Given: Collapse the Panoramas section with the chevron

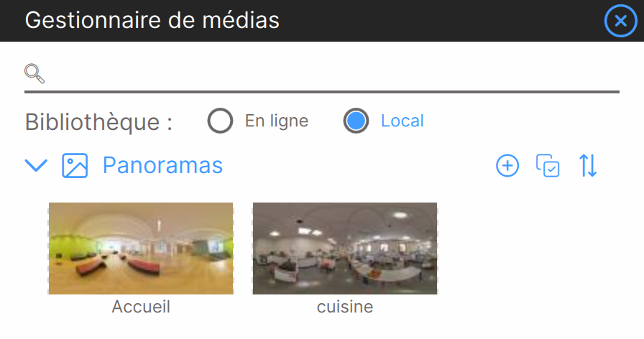Looking at the screenshot, I should tap(36, 165).
